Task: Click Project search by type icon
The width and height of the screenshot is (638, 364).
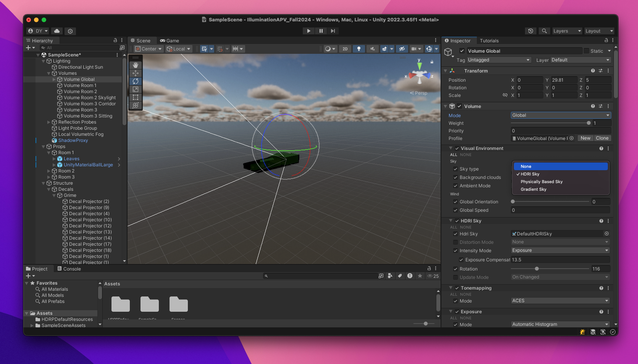Action: point(390,276)
